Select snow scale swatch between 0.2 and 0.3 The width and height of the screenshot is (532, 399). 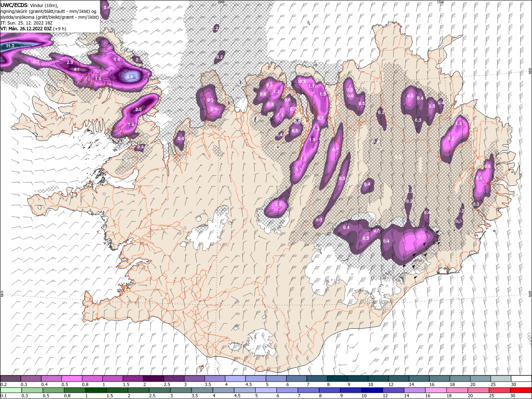[x=11, y=379]
